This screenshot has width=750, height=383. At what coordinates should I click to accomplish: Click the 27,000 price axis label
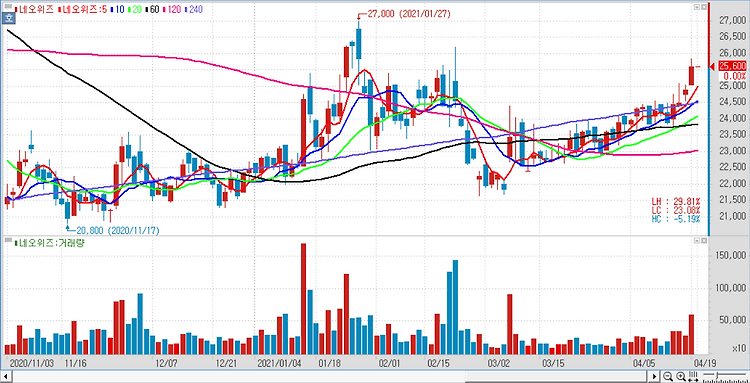click(733, 21)
